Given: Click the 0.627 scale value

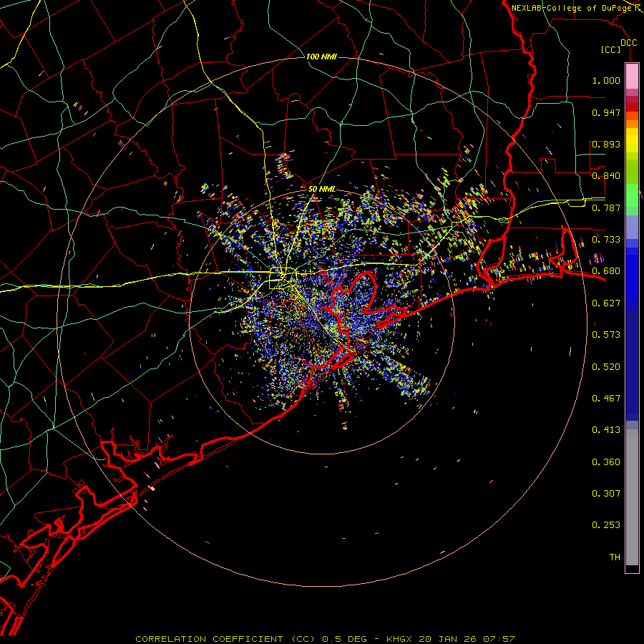Looking at the screenshot, I should 606,303.
